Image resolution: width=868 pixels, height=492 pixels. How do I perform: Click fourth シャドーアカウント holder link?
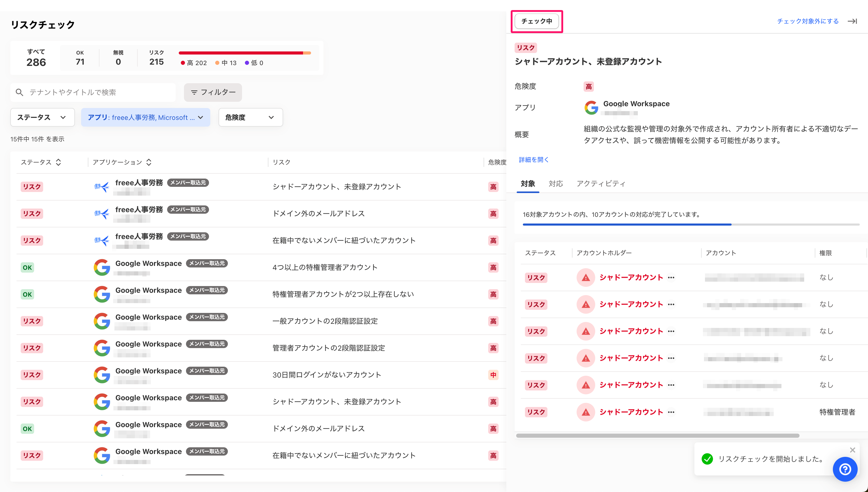(x=631, y=358)
